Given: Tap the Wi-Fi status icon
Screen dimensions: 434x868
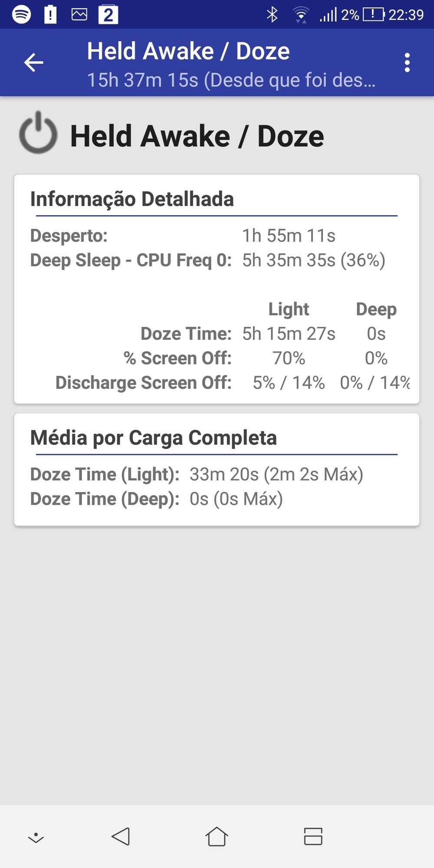Looking at the screenshot, I should pos(300,15).
